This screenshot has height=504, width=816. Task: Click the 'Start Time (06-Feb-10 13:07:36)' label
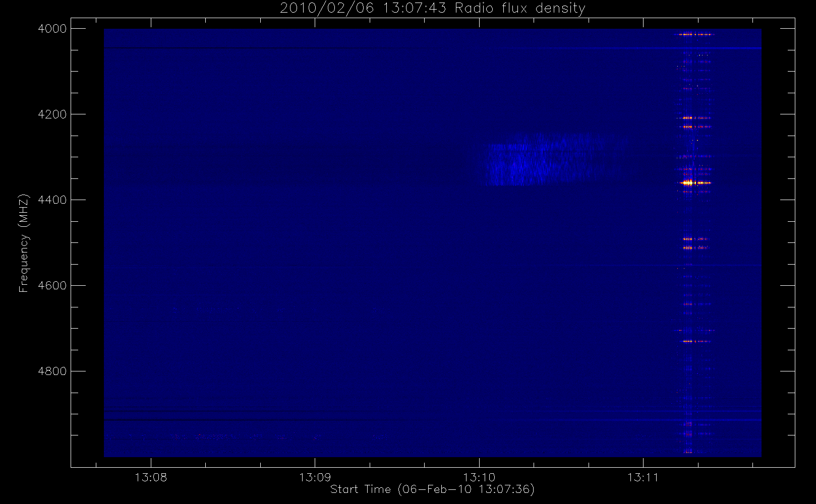point(432,489)
